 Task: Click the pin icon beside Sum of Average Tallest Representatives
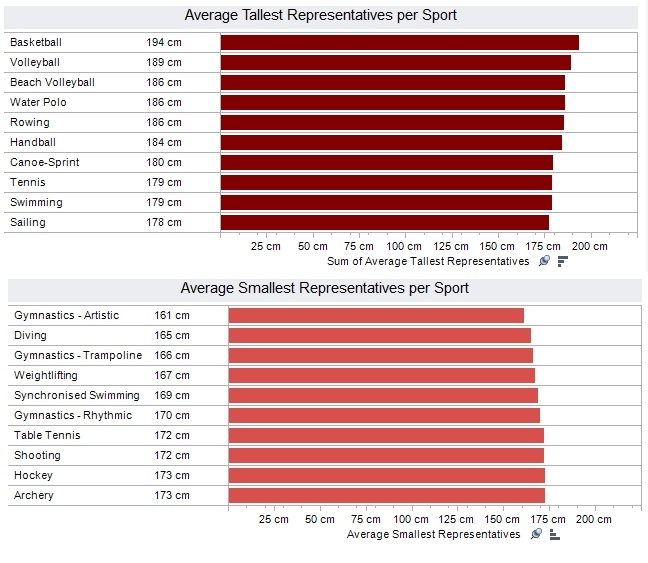(x=544, y=261)
